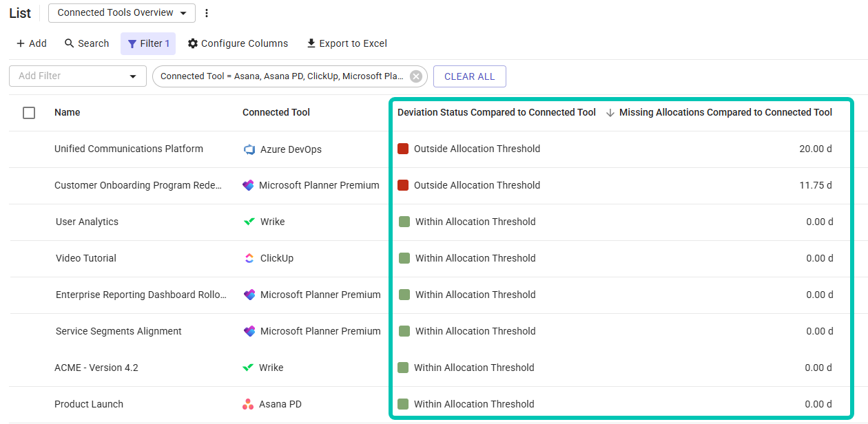Image resolution: width=868 pixels, height=424 pixels.
Task: Click green status swatch for User Analytics
Action: [x=404, y=222]
